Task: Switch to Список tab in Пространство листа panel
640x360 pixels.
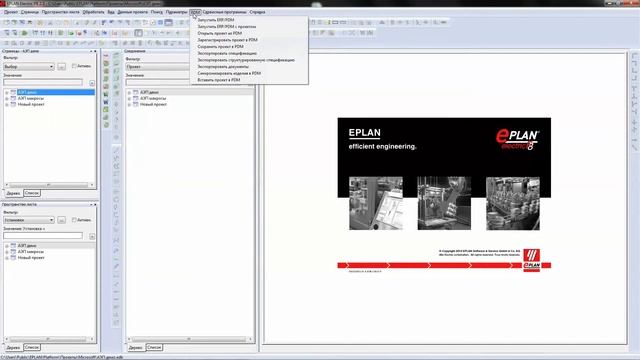Action: (31, 347)
